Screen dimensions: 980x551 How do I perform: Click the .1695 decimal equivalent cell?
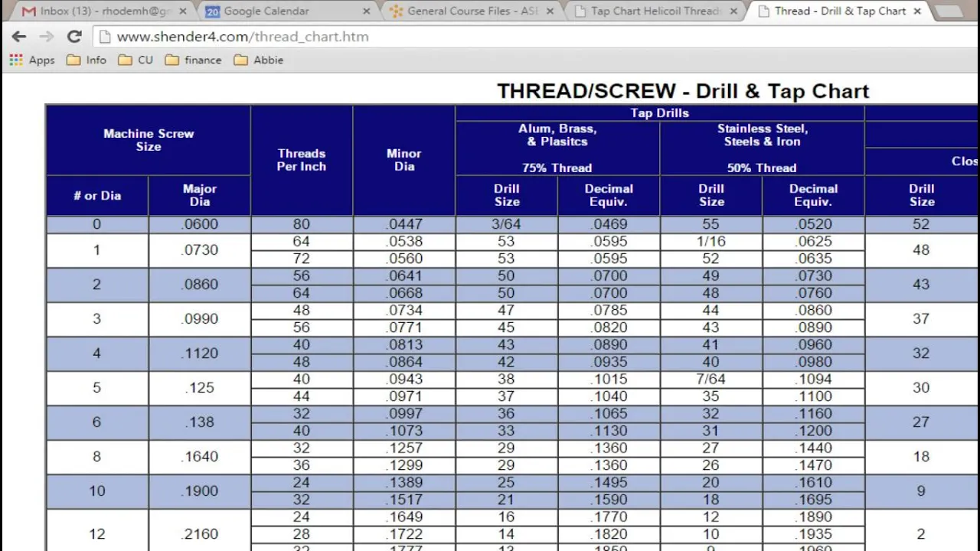tap(813, 500)
